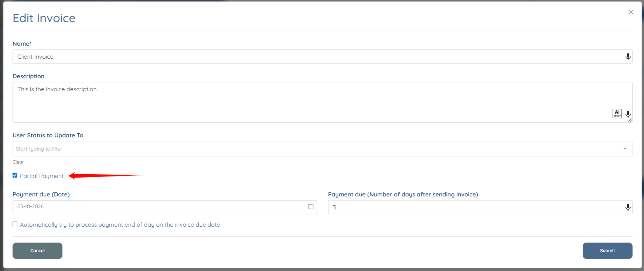644x271 pixels.
Task: Open the AI Assist tool in Description
Action: click(x=617, y=113)
